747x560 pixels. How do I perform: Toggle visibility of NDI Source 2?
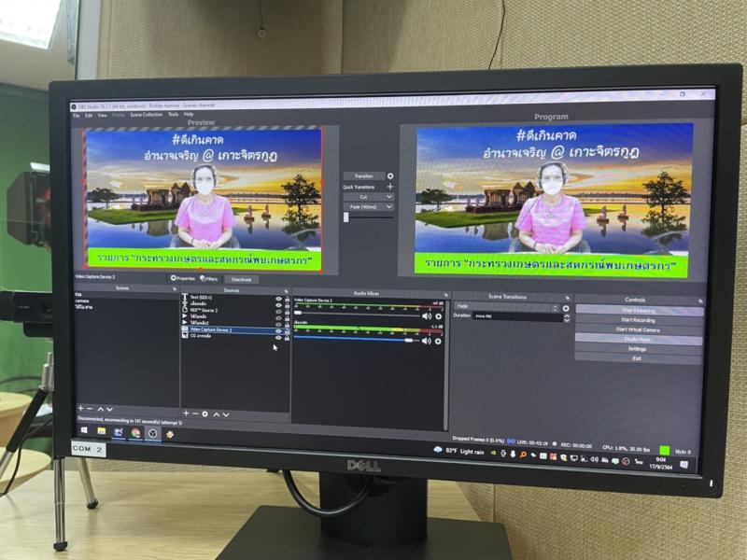[278, 312]
